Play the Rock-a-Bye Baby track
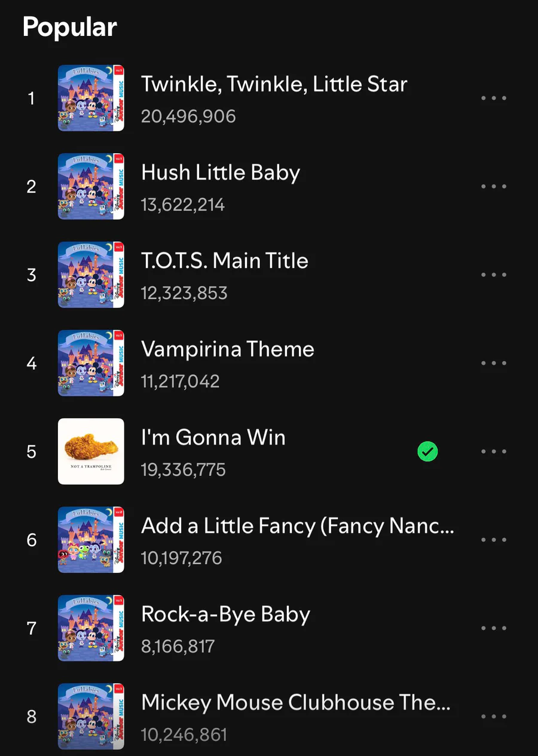Image resolution: width=538 pixels, height=756 pixels. (x=225, y=614)
